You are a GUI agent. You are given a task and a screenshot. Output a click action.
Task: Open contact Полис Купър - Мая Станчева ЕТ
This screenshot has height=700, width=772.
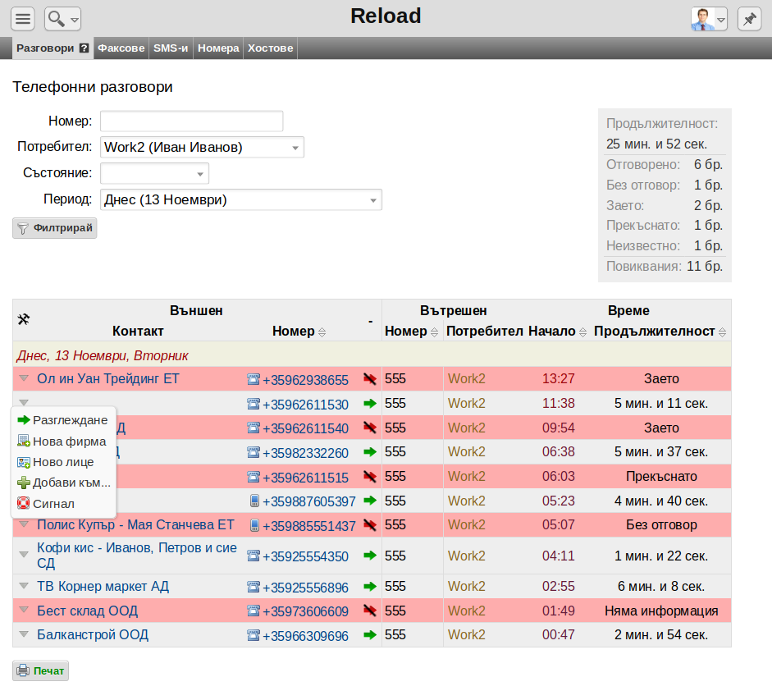[x=135, y=524]
